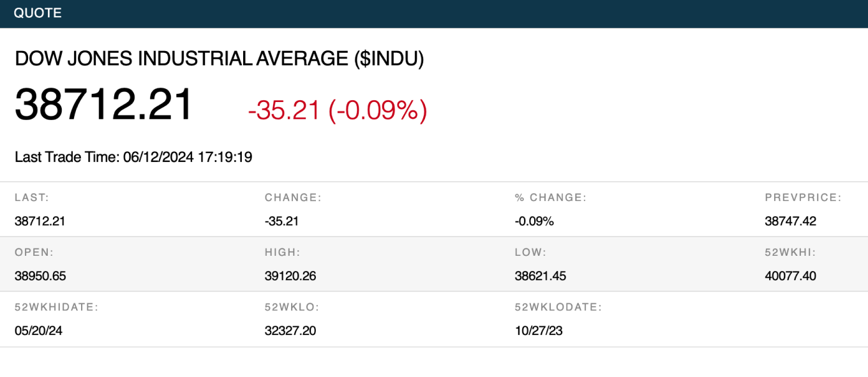The height and width of the screenshot is (377, 868).
Task: Click the HIGH value 39120.26
Action: [290, 276]
